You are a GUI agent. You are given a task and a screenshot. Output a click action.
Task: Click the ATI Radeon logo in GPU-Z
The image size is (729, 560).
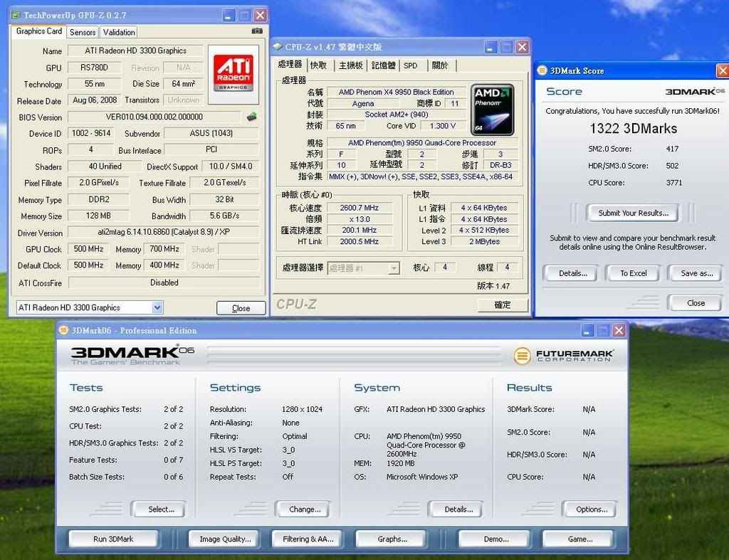point(234,74)
